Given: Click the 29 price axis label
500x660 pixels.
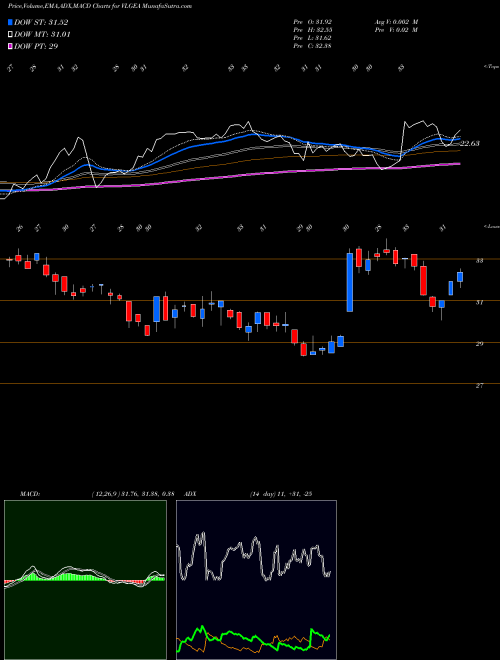Looking at the screenshot, I should pos(479,343).
